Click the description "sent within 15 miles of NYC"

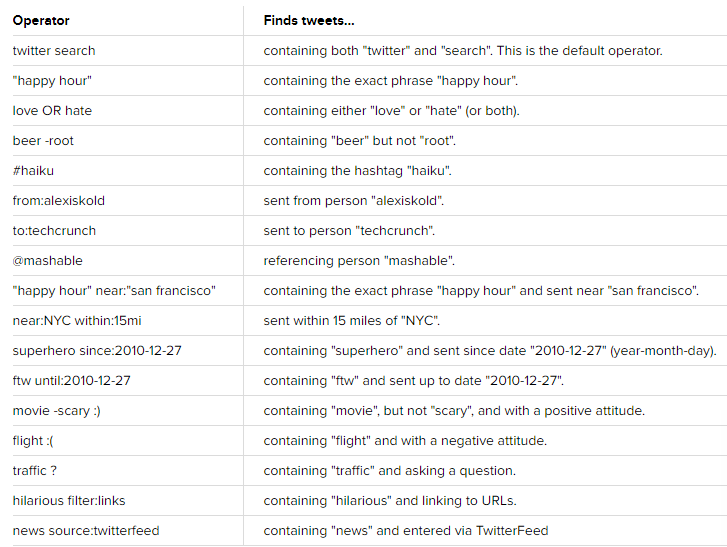click(x=351, y=320)
